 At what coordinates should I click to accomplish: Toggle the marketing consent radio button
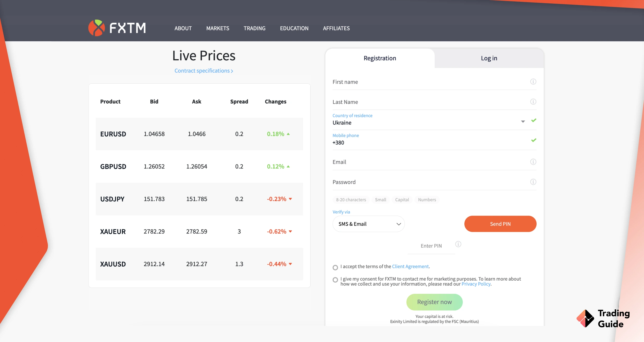[x=335, y=280]
